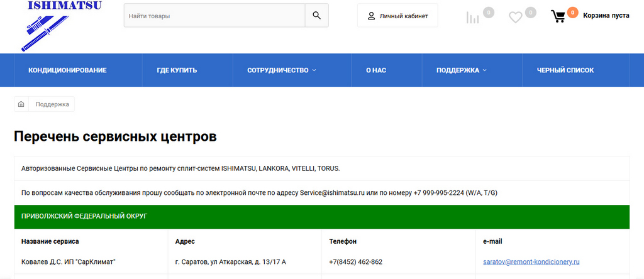Click the favorites counter badge
The height and width of the screenshot is (279, 644).
[x=531, y=13]
